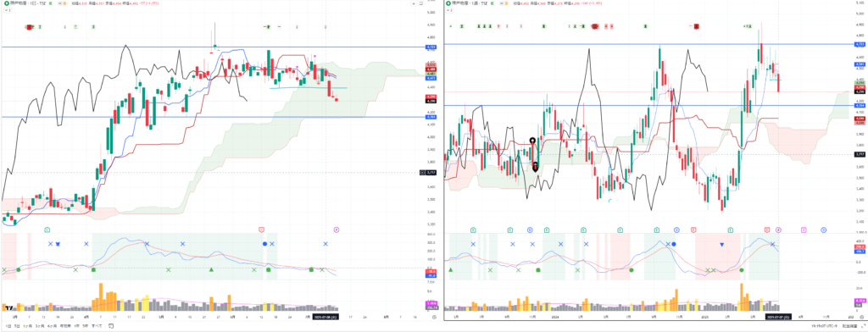This screenshot has width=868, height=332.
Task: Select the 年初来 time range
Action: point(65,326)
